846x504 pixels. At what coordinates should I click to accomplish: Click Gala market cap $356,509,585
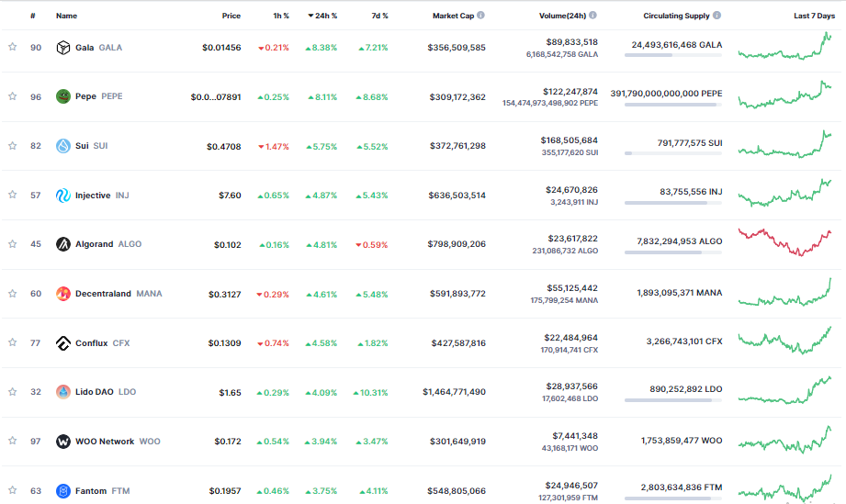tap(457, 48)
